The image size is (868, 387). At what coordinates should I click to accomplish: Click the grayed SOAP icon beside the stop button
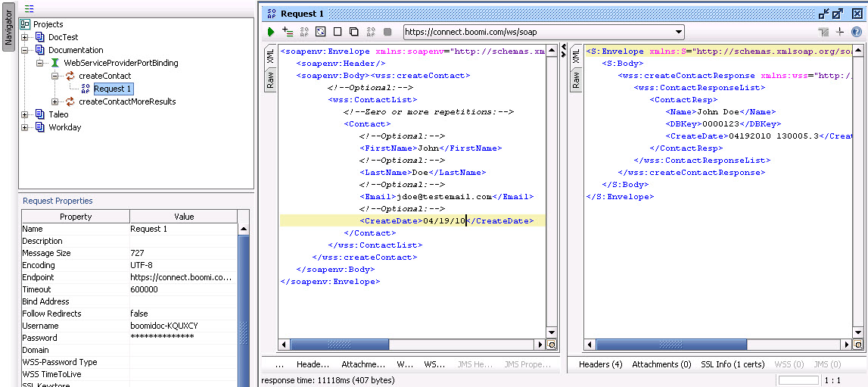point(371,32)
